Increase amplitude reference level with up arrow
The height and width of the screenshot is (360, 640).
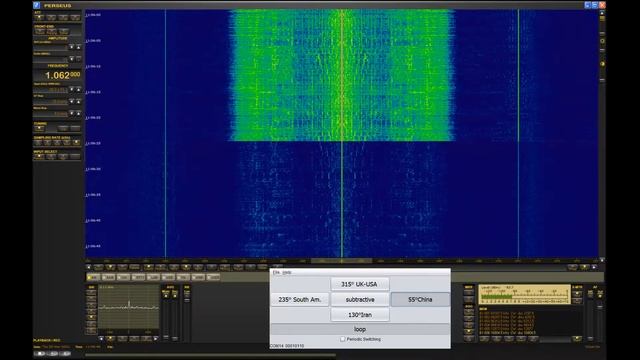tap(78, 47)
